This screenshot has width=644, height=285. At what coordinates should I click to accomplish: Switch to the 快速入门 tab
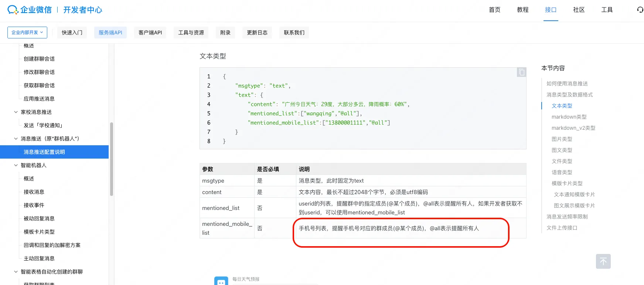point(72,33)
